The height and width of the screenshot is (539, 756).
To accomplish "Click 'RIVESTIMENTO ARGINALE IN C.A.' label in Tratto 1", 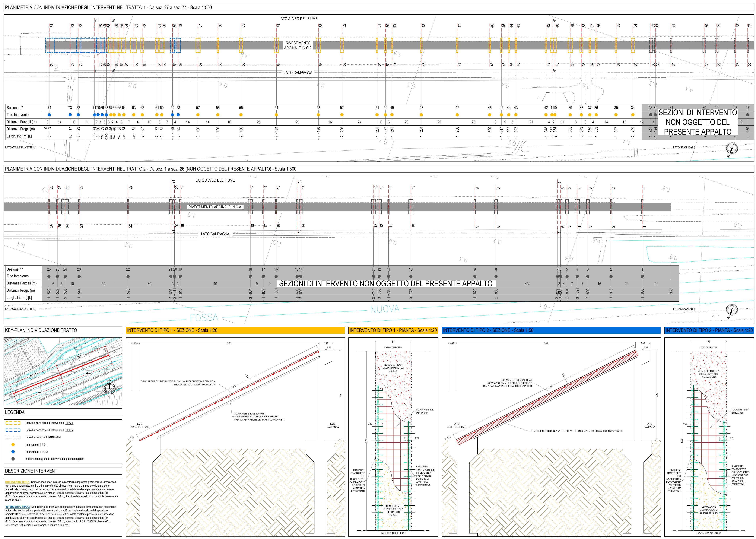I will click(298, 45).
